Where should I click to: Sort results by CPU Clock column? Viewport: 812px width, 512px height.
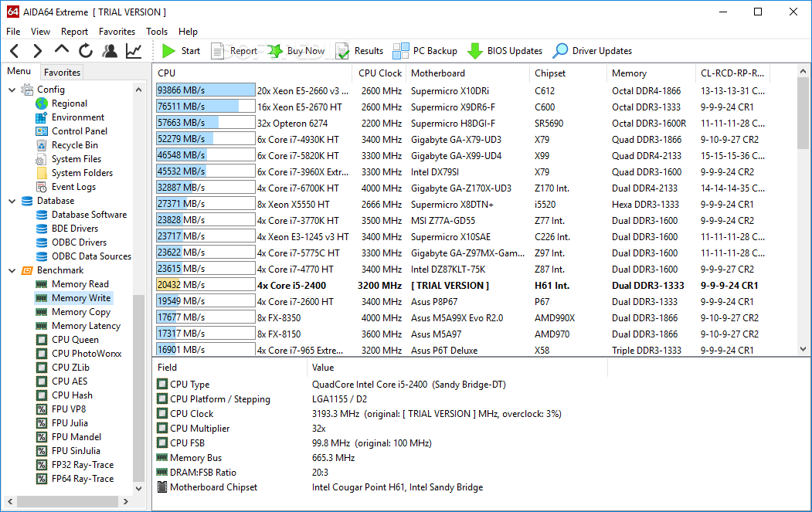tap(379, 73)
